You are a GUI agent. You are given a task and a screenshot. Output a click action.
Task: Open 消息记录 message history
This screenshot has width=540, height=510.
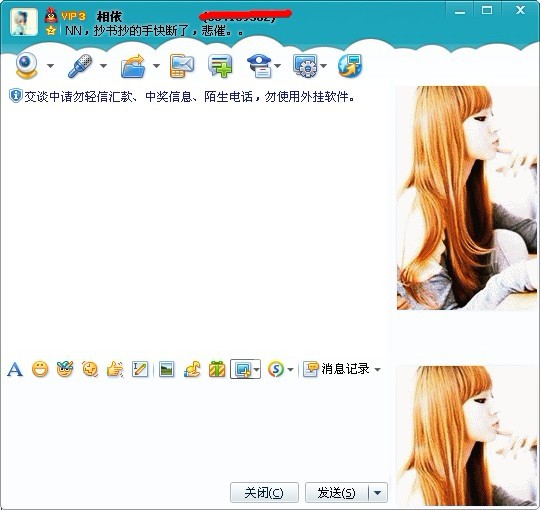(x=336, y=369)
